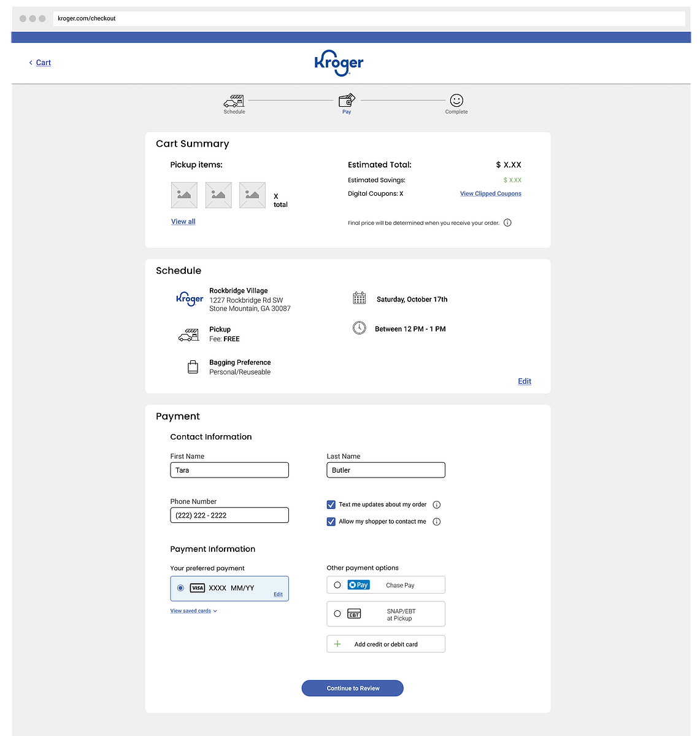700x736 pixels.
Task: Click the Bagging Preference bag icon
Action: [x=193, y=366]
